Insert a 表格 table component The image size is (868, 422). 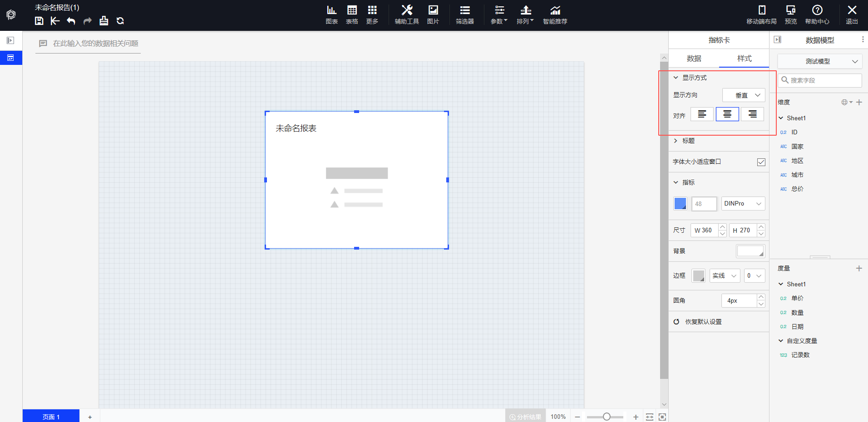pos(352,15)
